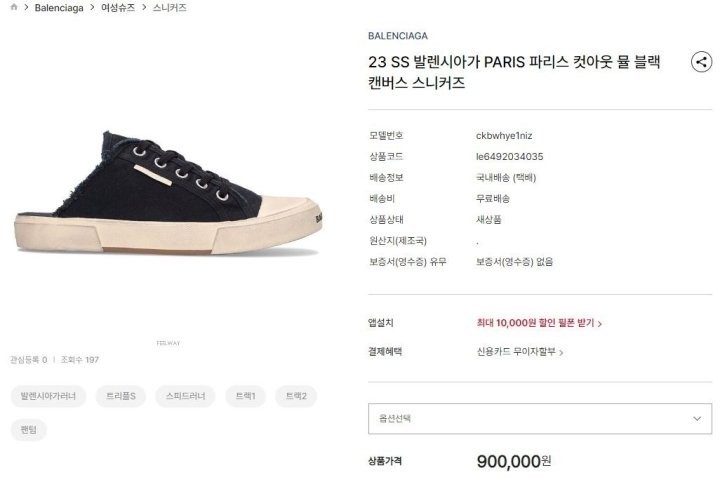Screen dimensions: 720x482
Task: Open 신용카드 무이자할부 details
Action: [520, 352]
